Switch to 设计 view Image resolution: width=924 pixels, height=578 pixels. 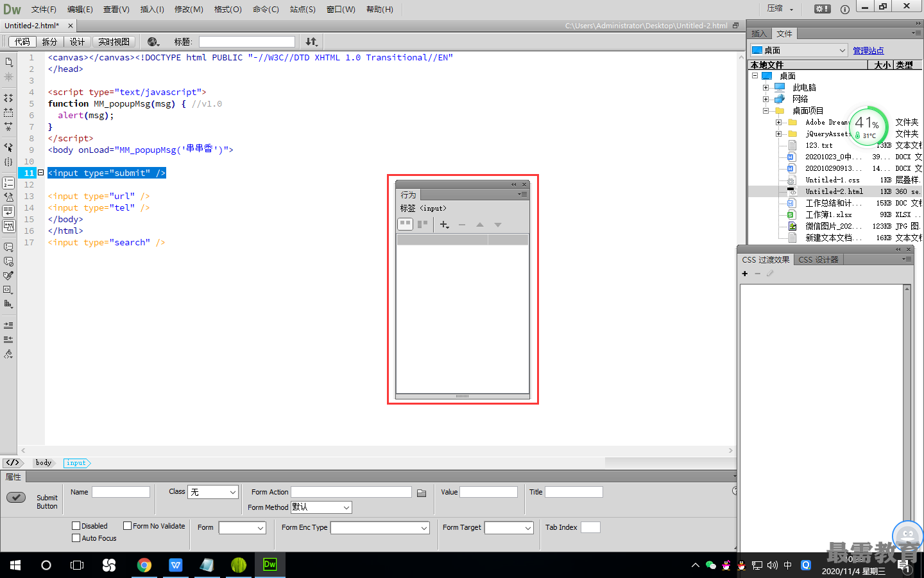point(77,42)
